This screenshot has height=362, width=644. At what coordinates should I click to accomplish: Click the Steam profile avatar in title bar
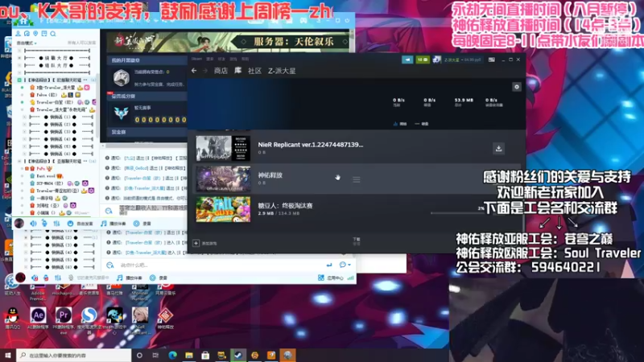click(x=436, y=60)
